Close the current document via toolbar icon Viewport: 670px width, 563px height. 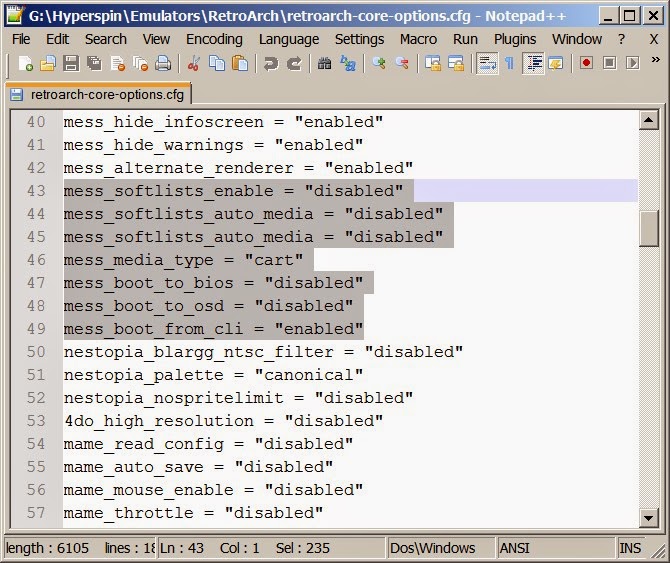click(118, 64)
